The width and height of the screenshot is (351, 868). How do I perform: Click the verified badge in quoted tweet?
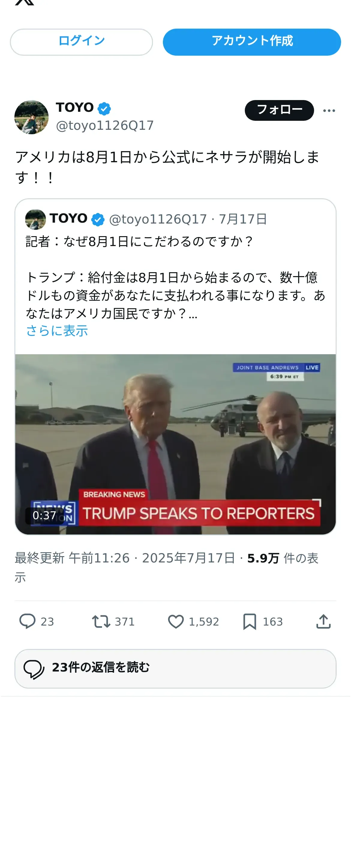pyautogui.click(x=97, y=219)
